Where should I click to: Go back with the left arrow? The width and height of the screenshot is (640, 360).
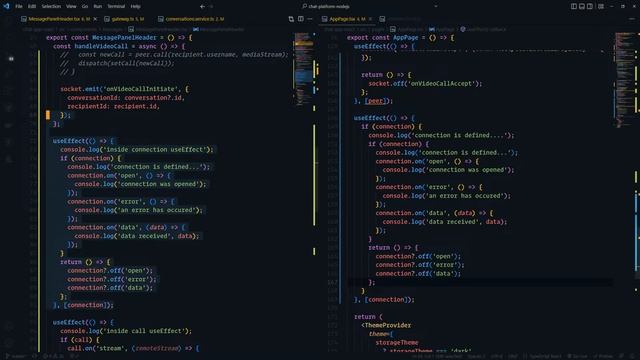[202, 7]
